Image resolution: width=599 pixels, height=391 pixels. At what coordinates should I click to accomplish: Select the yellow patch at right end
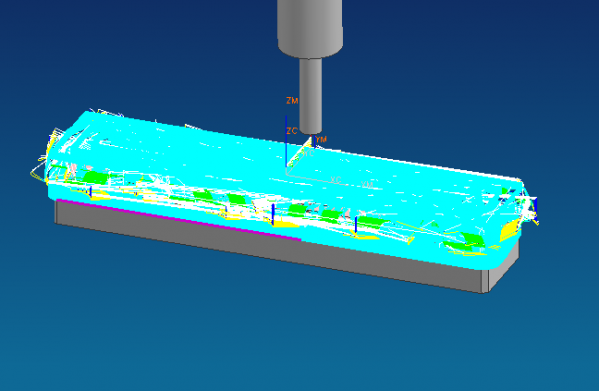tap(510, 230)
